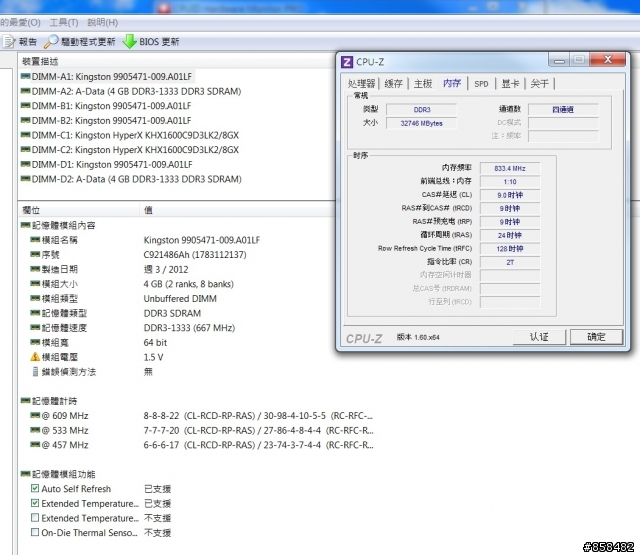Click the Report (報告) toolbar icon
The image size is (640, 555).
pos(9,42)
